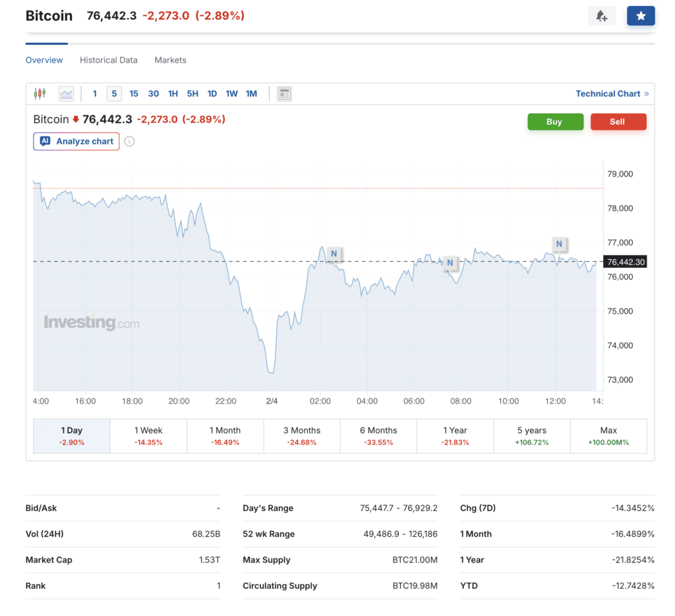Image resolution: width=675 pixels, height=616 pixels.
Task: Open the chart data table view icon
Action: coord(284,94)
